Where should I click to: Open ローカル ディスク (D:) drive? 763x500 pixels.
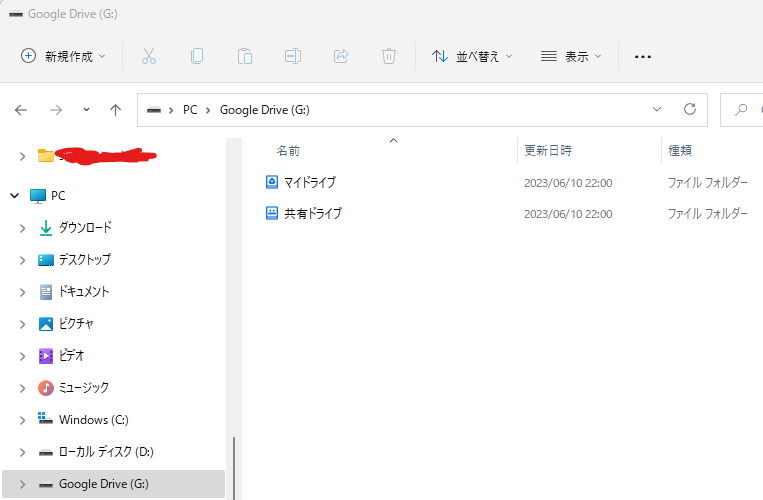pyautogui.click(x=106, y=452)
